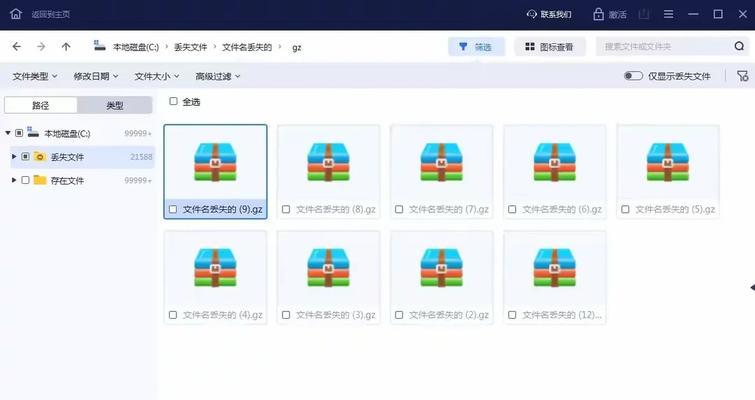This screenshot has height=400, width=755.
Task: Select the archive icon of 文件名丢失的 (2).gz
Action: click(442, 268)
